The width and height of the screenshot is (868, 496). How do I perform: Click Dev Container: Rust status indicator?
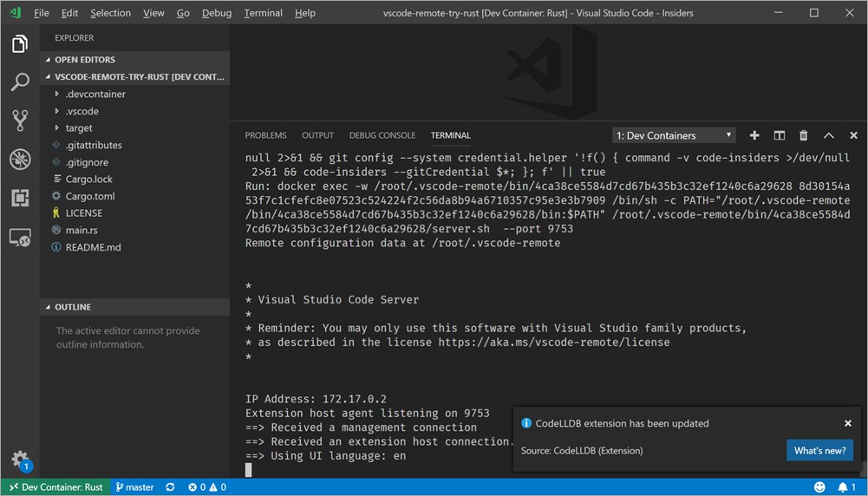(55, 487)
